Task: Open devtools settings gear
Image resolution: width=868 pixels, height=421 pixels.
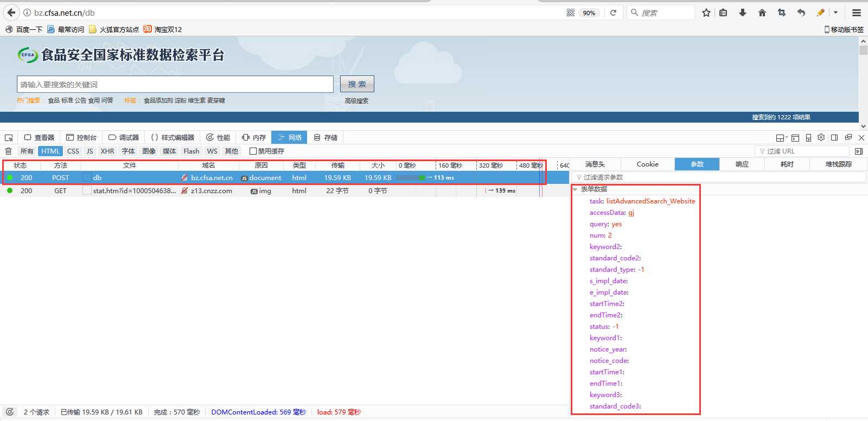Action: tap(821, 138)
